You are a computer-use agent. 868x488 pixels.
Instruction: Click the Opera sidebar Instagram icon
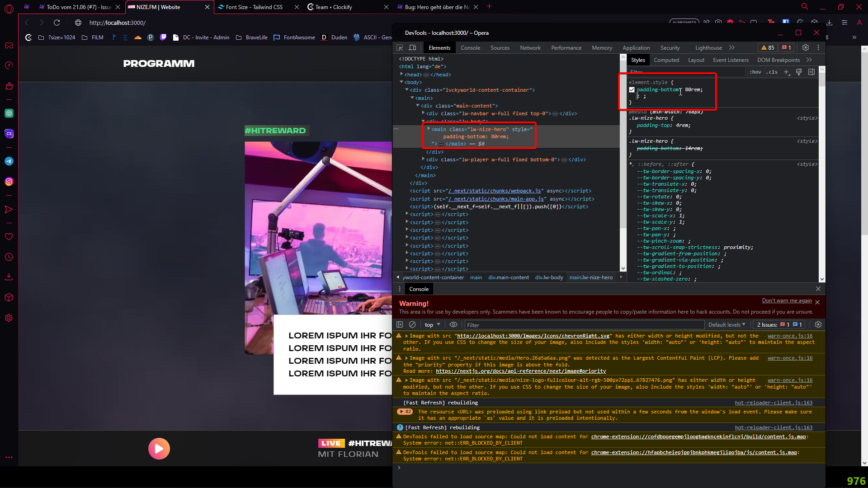9,182
